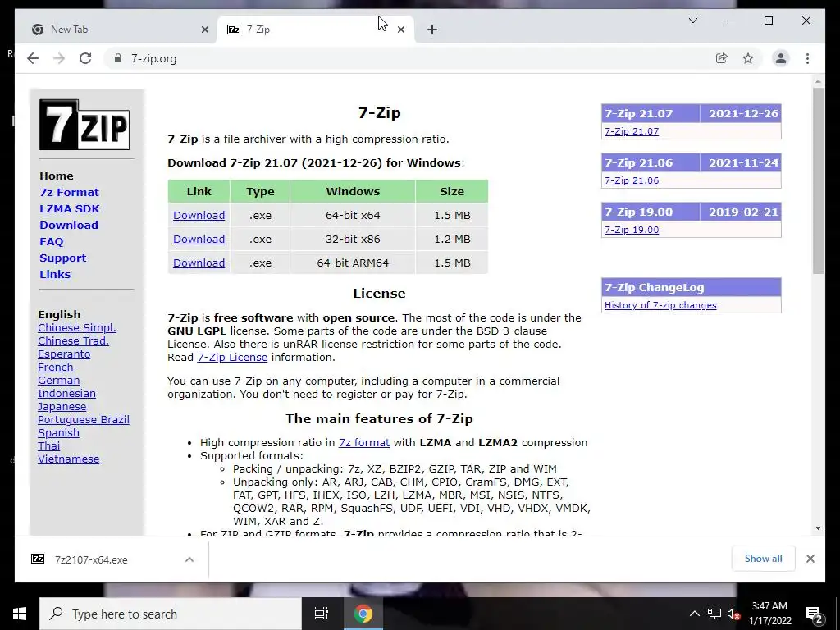This screenshot has width=840, height=630.
Task: Switch language to French
Action: click(55, 367)
